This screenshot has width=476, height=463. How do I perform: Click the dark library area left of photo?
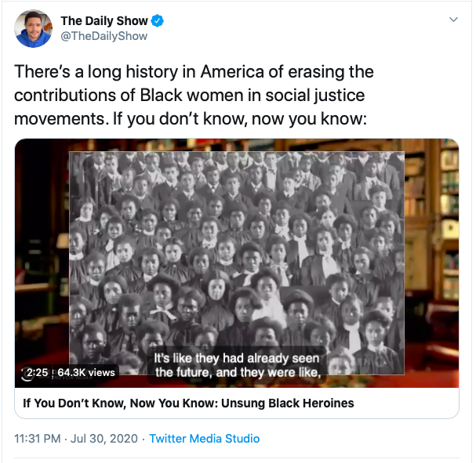[42, 243]
